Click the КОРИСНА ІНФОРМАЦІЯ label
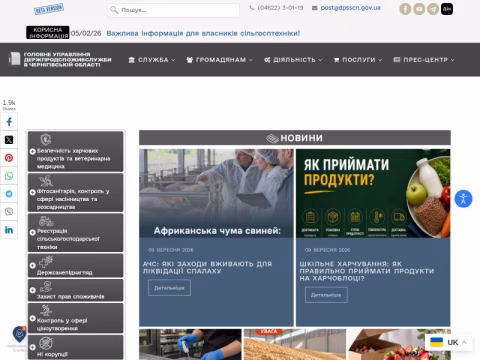The width and height of the screenshot is (480, 360). coord(48,33)
